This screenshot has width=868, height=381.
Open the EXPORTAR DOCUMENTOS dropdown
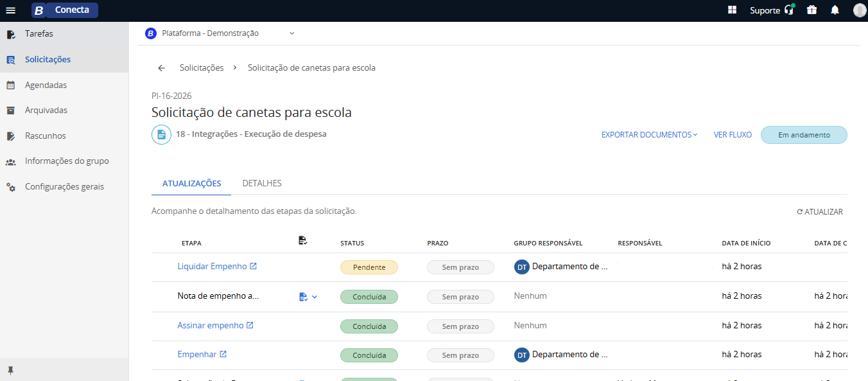(649, 135)
